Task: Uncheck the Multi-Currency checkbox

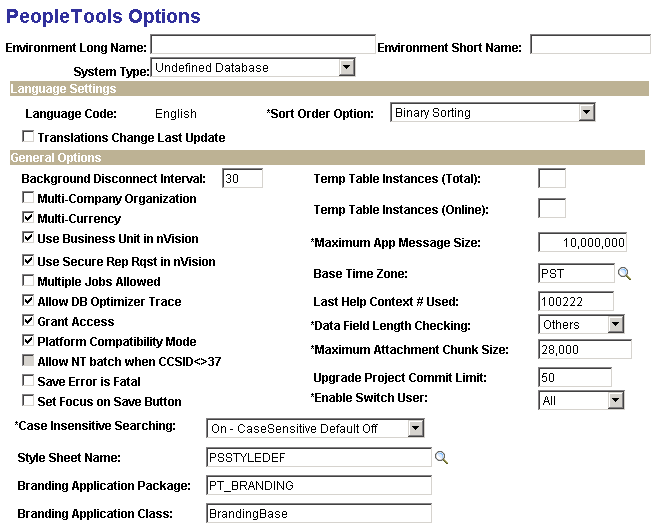Action: [x=28, y=218]
